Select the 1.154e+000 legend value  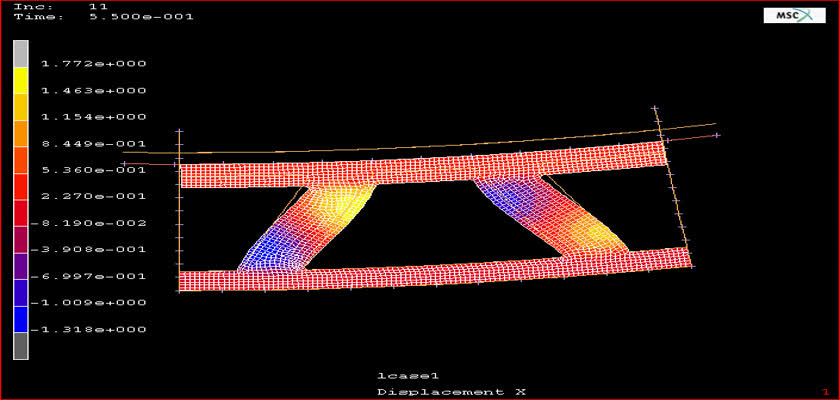tap(94, 117)
